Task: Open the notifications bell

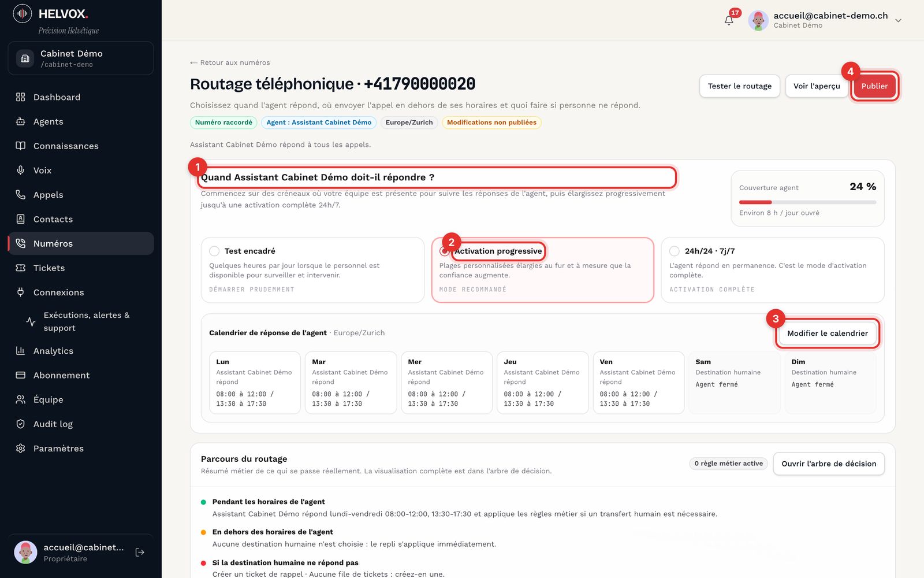Action: point(729,20)
